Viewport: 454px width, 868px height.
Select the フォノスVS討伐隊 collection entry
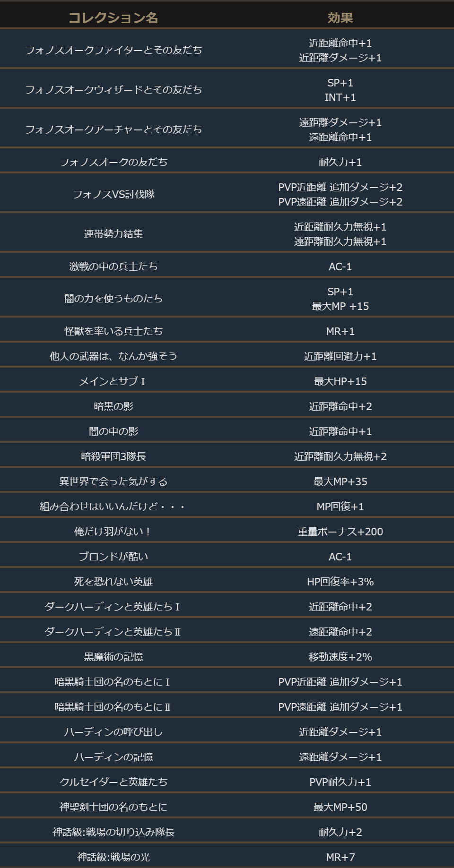(x=113, y=194)
